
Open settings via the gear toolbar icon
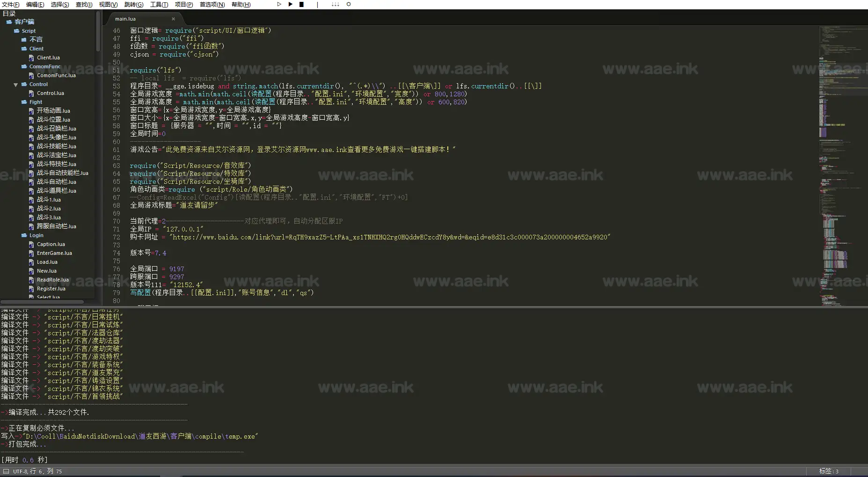[x=349, y=4]
